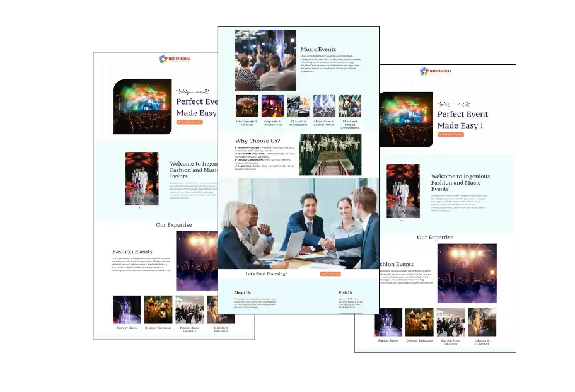Click the floral wedding aisle image
This screenshot has height=392, width=575.
330,154
